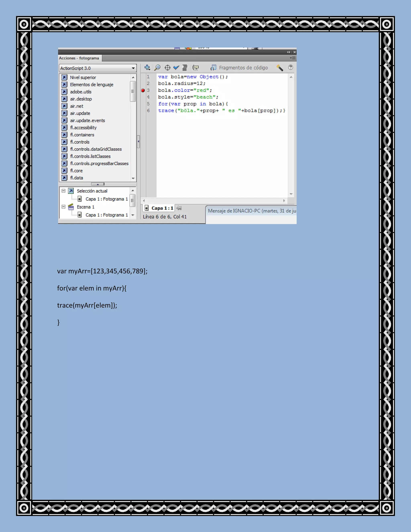Click the splitter arrow below package list
The width and height of the screenshot is (411, 532).
pyautogui.click(x=98, y=184)
